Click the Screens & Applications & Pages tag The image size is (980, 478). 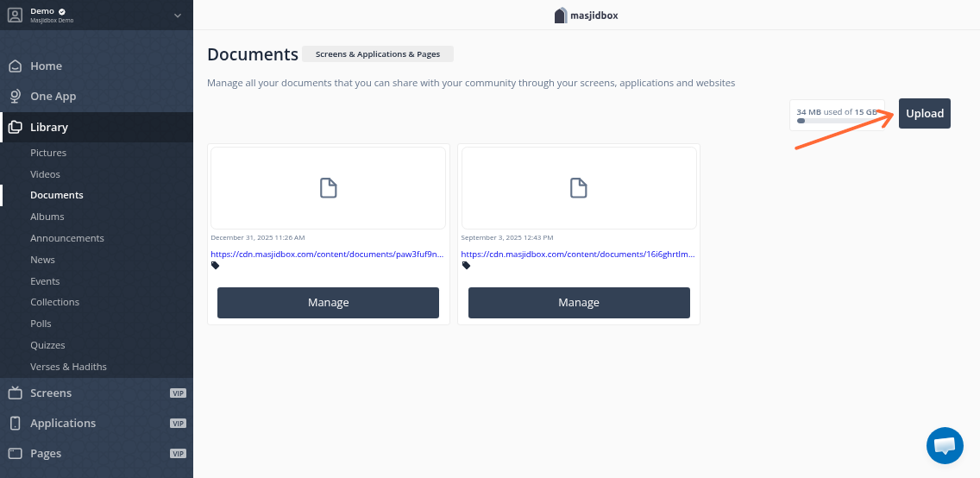point(378,54)
